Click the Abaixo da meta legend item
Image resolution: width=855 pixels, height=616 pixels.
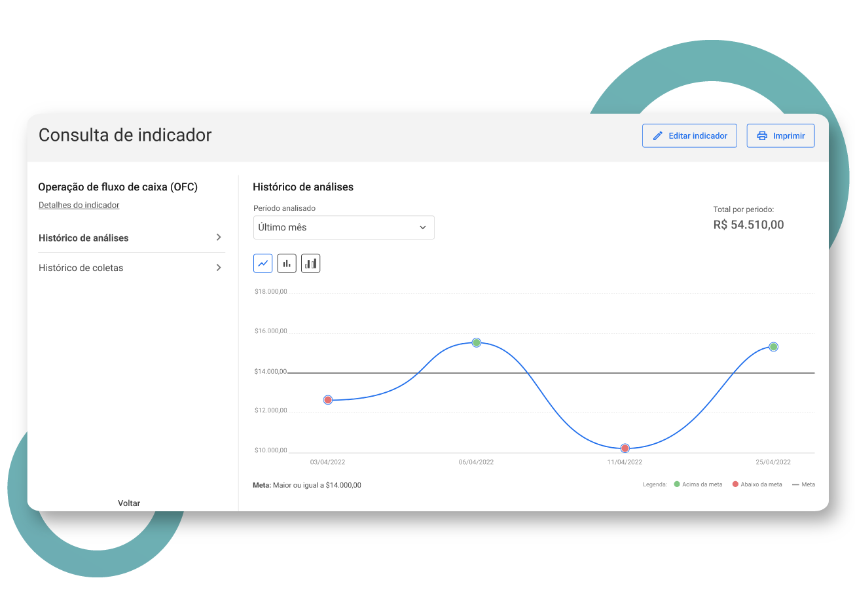(x=757, y=484)
